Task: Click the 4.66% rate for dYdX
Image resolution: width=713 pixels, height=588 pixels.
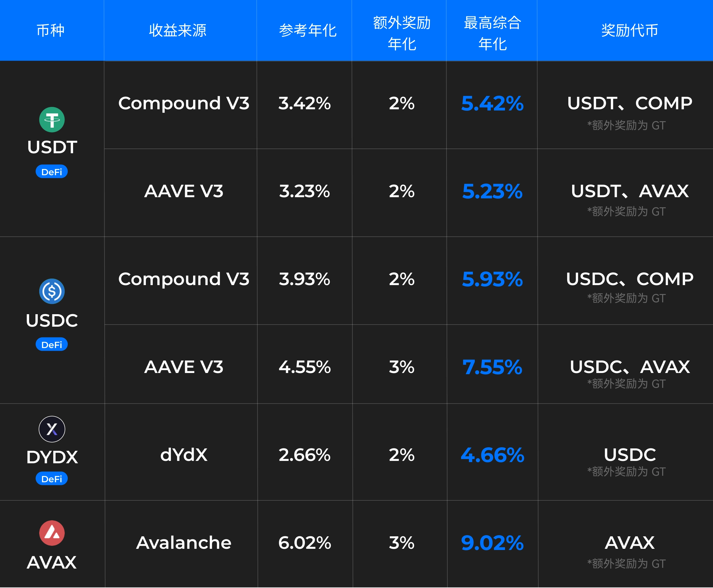Action: (492, 455)
